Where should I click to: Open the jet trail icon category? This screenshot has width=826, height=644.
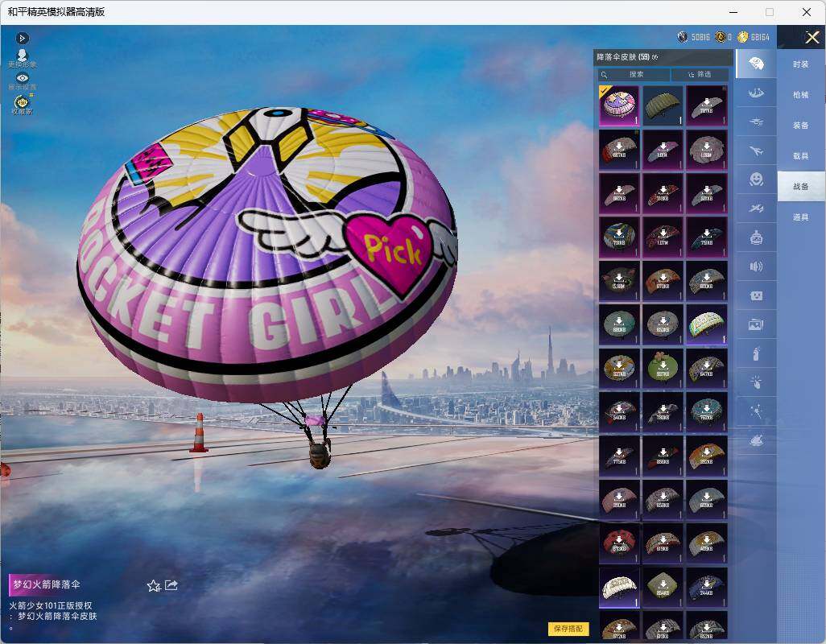pyautogui.click(x=756, y=209)
